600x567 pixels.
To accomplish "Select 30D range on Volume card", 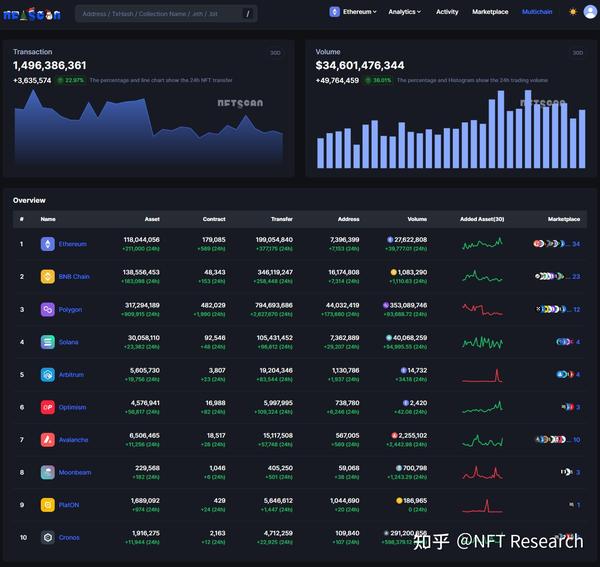I will (578, 53).
